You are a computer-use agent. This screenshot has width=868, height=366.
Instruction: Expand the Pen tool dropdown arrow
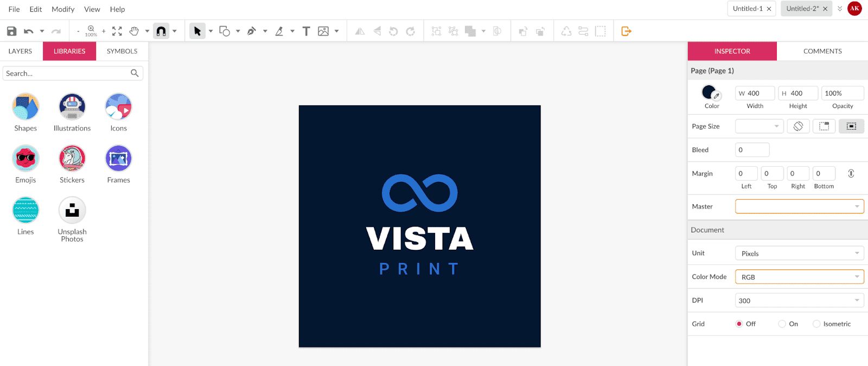[265, 31]
